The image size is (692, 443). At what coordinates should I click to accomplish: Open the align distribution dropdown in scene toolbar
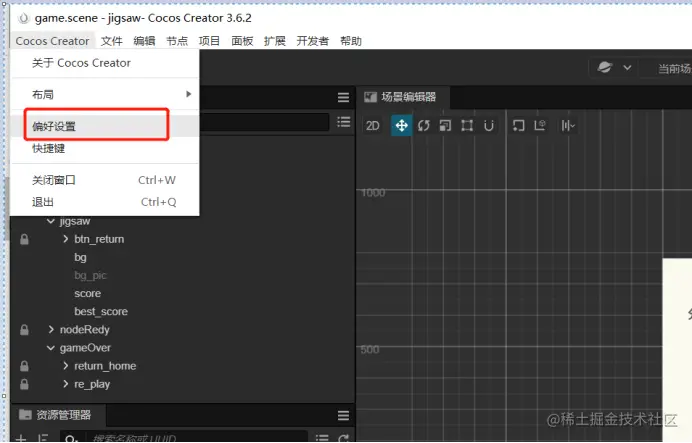568,126
